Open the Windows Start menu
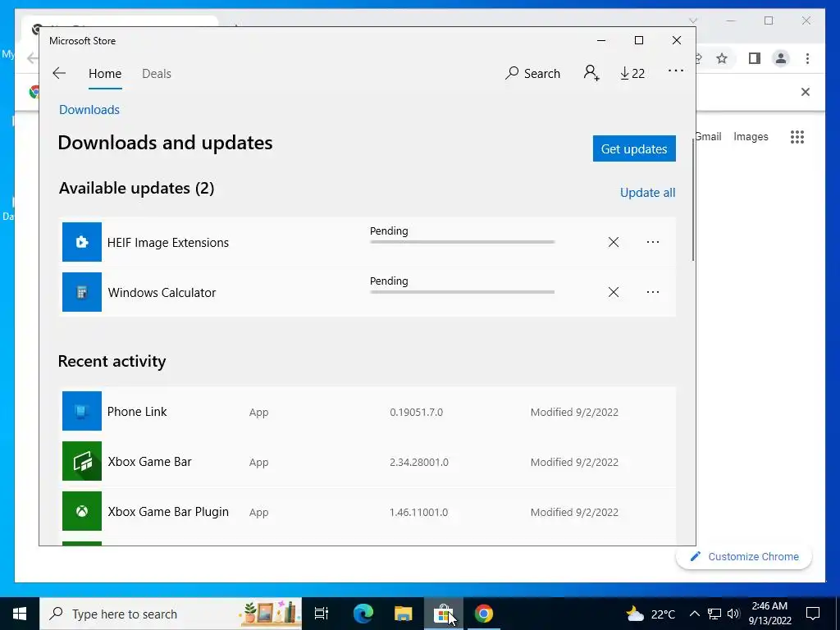 20,614
